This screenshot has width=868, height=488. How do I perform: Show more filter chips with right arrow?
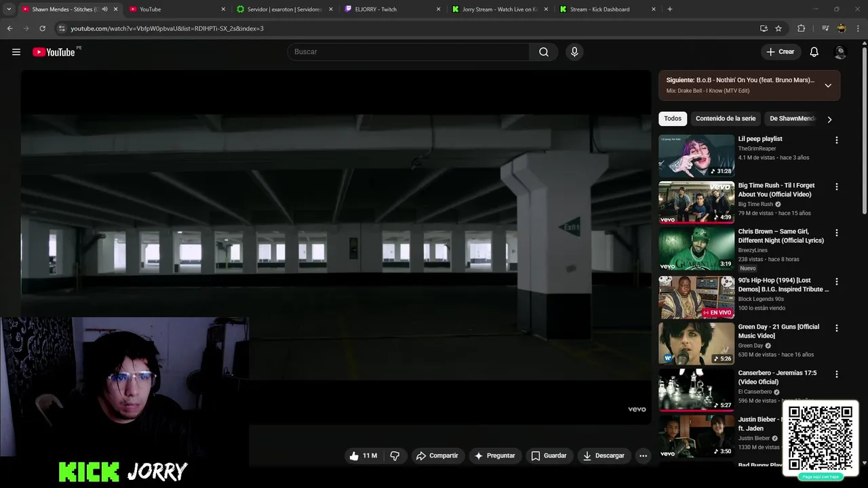pos(829,119)
